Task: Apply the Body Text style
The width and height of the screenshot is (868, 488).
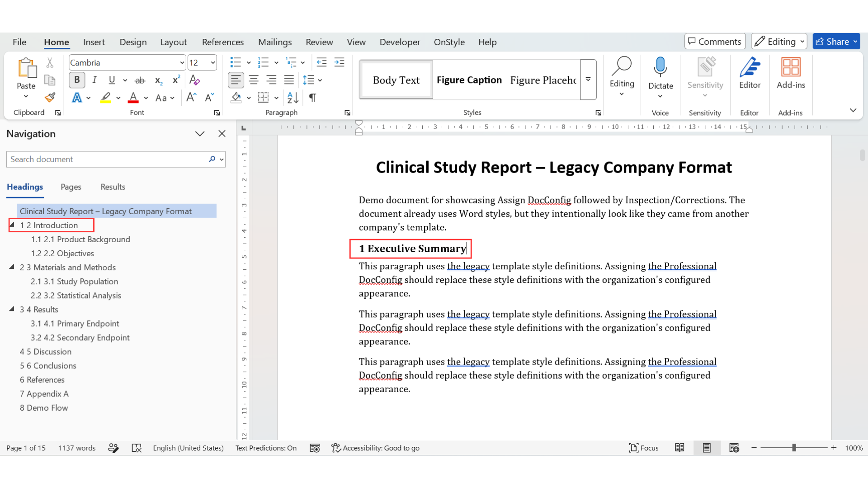Action: 396,80
